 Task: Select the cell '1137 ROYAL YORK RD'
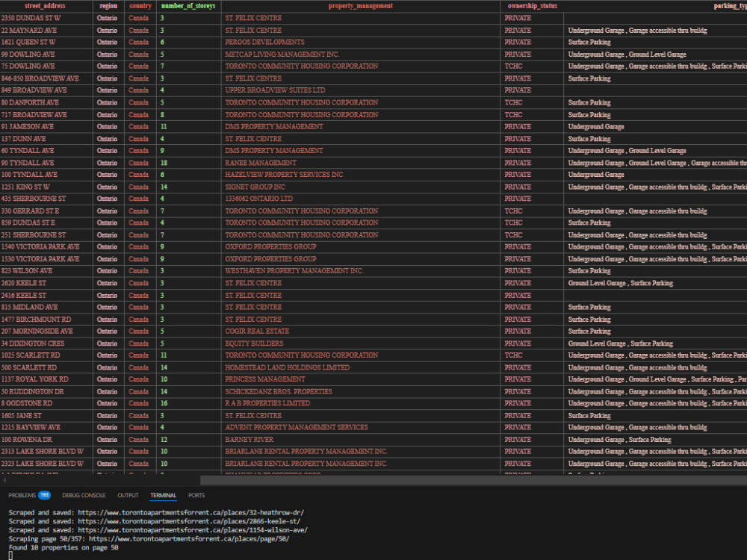click(x=46, y=379)
